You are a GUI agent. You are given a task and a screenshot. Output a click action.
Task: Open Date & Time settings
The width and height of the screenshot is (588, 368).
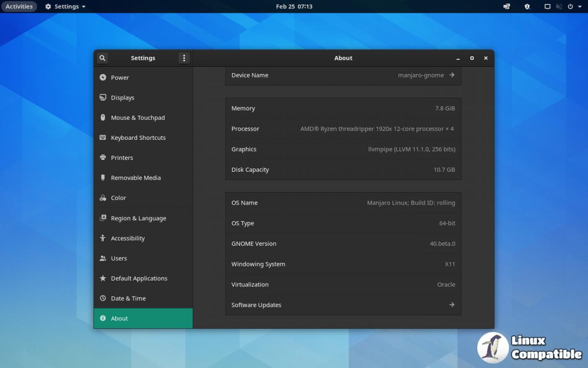pos(128,298)
